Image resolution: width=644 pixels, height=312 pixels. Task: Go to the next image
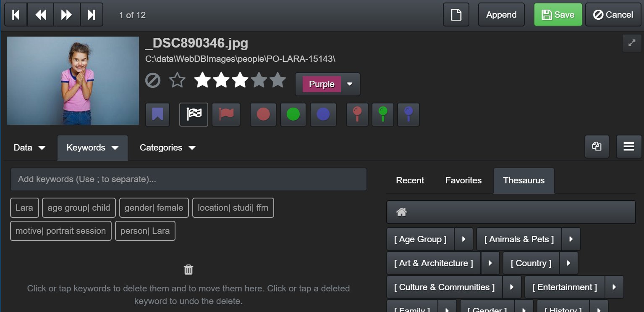click(x=67, y=15)
